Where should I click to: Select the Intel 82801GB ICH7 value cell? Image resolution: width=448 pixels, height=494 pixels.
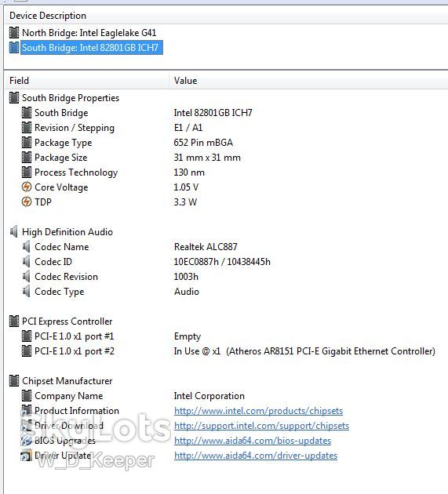coord(213,113)
